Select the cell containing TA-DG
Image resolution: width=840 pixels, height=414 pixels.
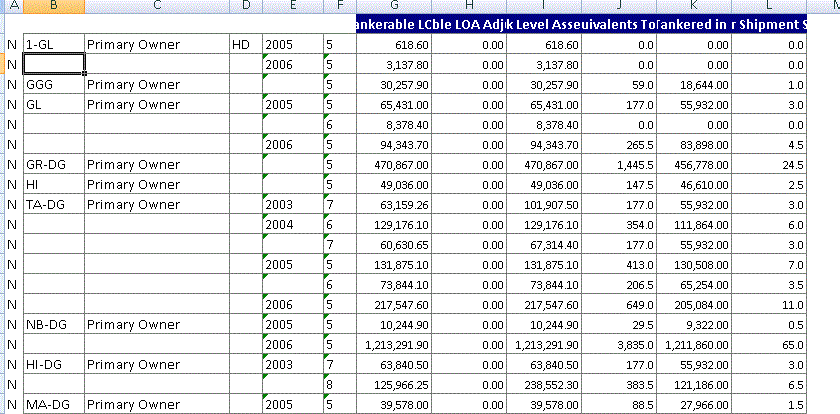click(54, 204)
